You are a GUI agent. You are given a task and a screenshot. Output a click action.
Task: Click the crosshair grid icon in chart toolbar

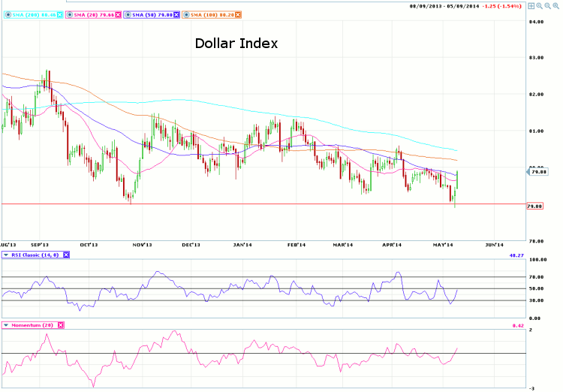[x=531, y=5]
